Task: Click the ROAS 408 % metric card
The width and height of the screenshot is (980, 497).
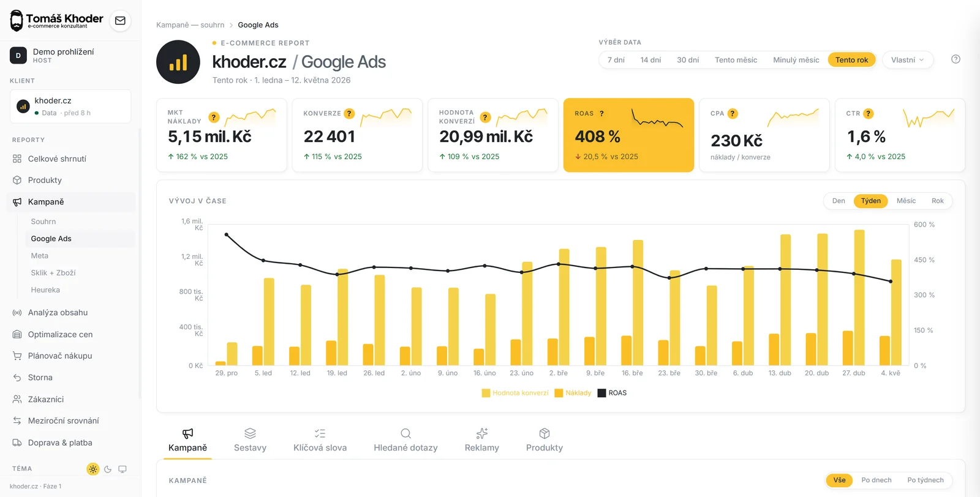Action: tap(628, 135)
